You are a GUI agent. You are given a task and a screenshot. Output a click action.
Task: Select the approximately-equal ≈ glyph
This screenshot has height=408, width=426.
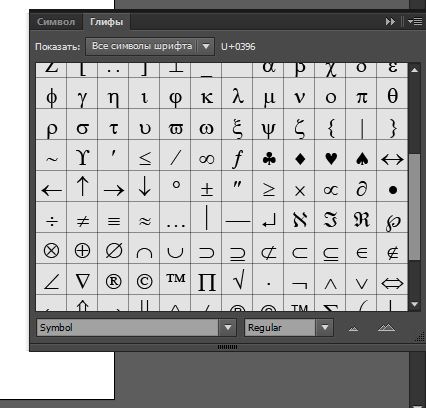pyautogui.click(x=144, y=218)
